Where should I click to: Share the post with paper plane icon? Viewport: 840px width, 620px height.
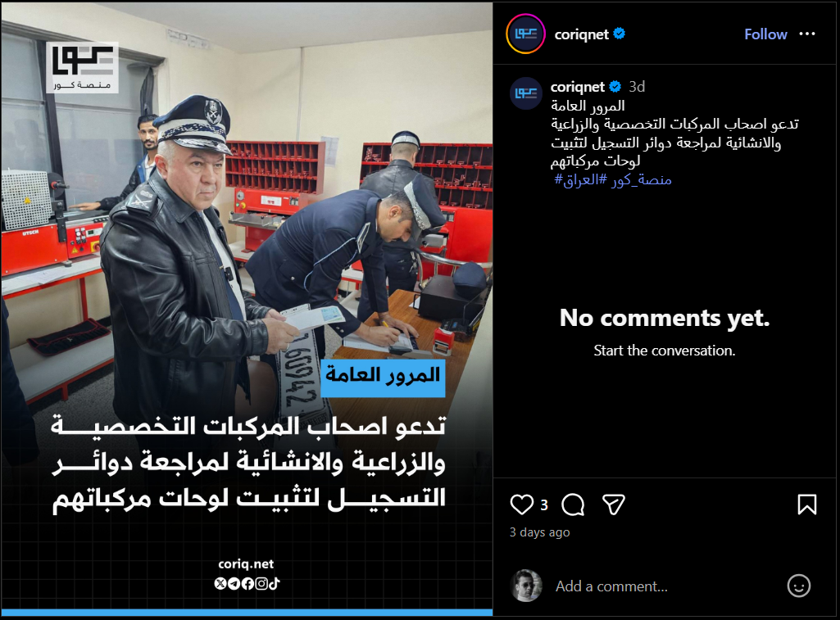613,505
